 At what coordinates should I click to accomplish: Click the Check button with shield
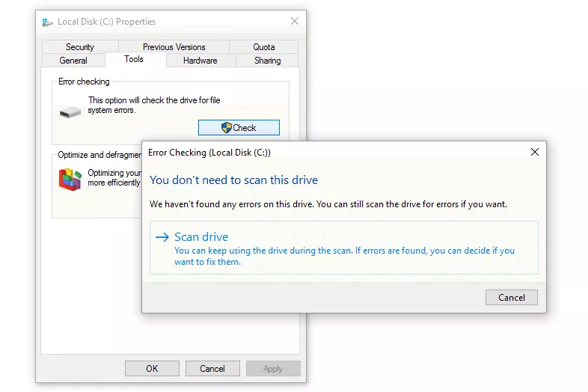(x=239, y=127)
